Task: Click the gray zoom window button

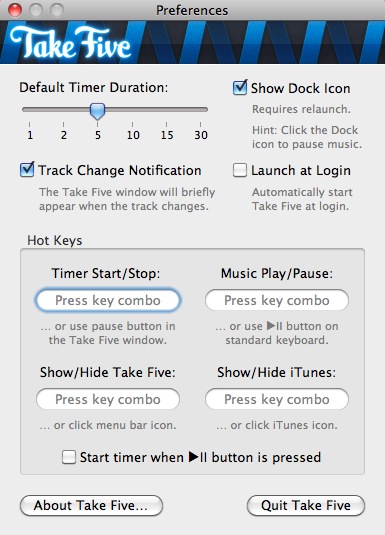Action: coord(57,10)
